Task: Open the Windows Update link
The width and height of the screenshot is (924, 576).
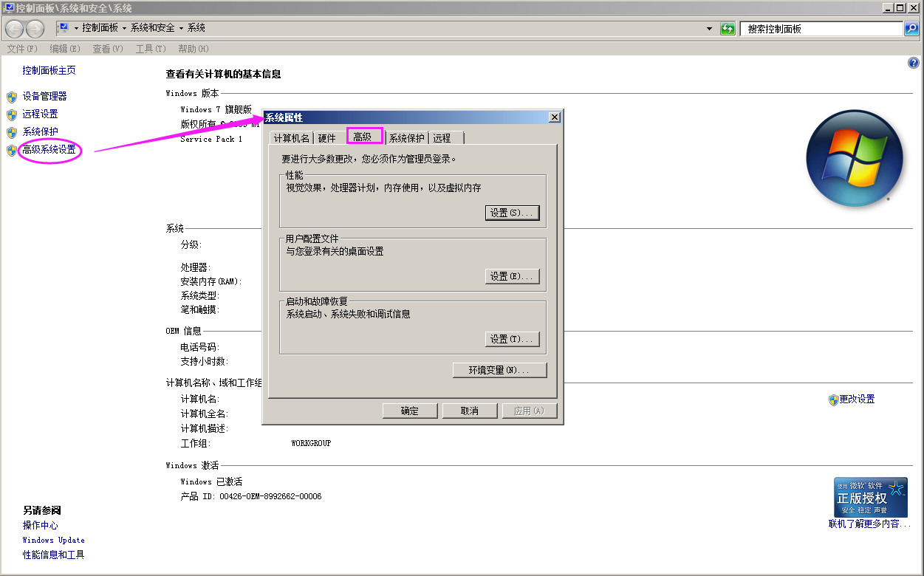Action: tap(53, 541)
